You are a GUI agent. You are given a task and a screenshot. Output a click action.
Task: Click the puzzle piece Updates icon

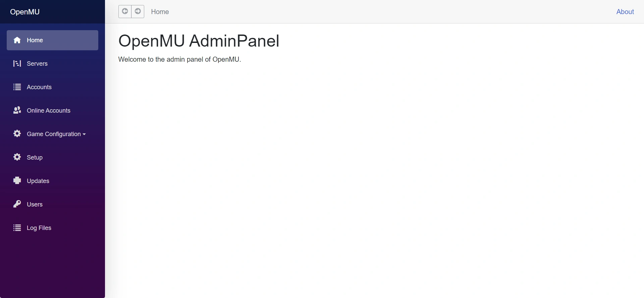17,181
